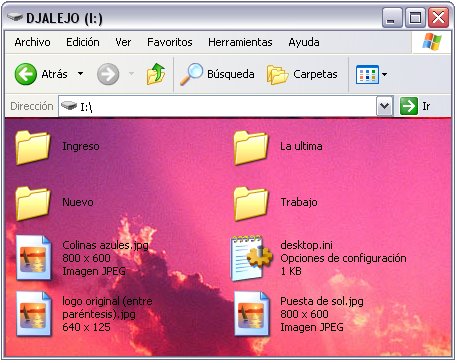Open the Ayuda menu
The width and height of the screenshot is (457, 363).
(x=304, y=42)
